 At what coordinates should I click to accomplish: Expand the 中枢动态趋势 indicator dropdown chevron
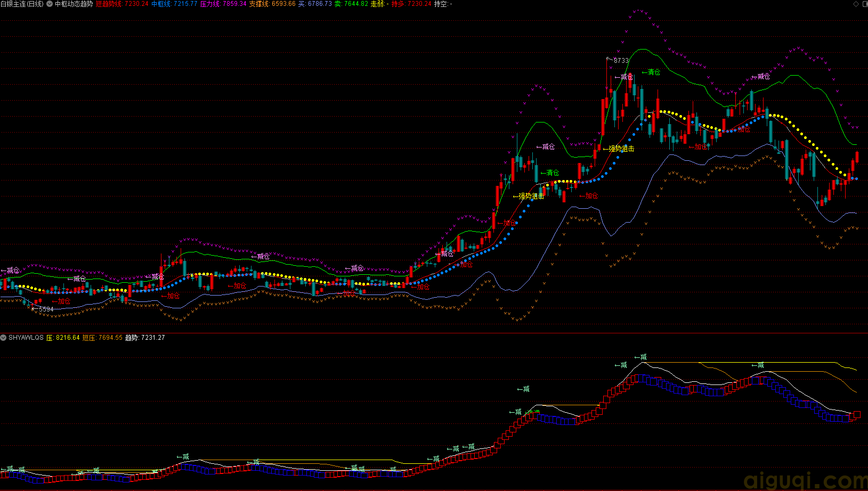[50, 4]
